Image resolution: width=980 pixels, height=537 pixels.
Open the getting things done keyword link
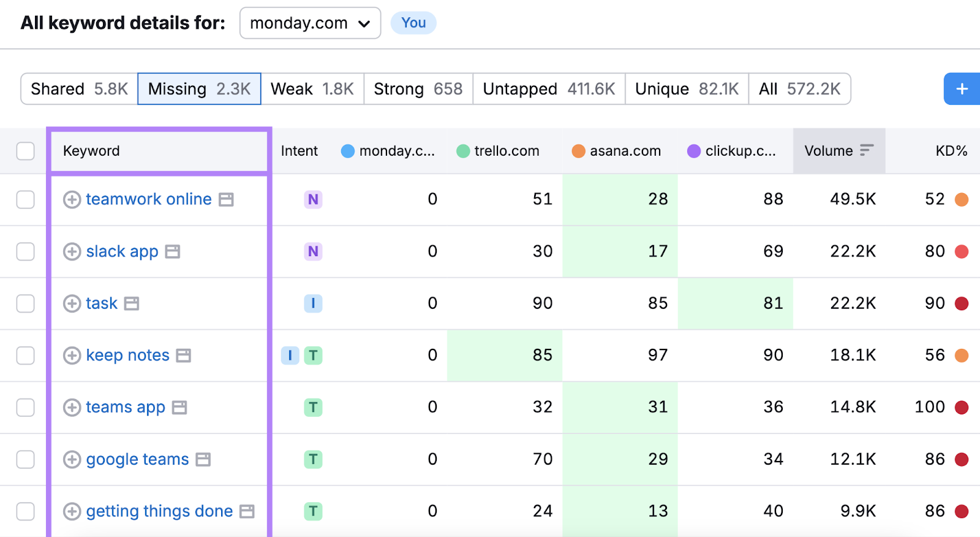(159, 511)
